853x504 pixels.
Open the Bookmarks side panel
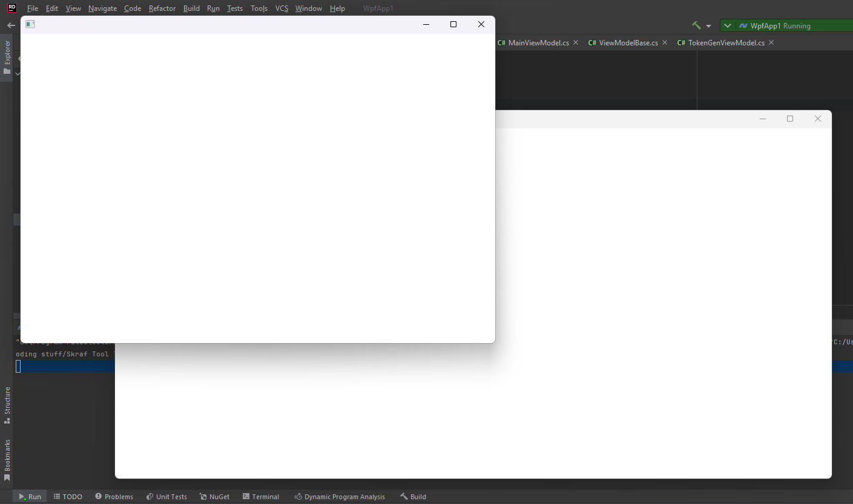[7, 460]
